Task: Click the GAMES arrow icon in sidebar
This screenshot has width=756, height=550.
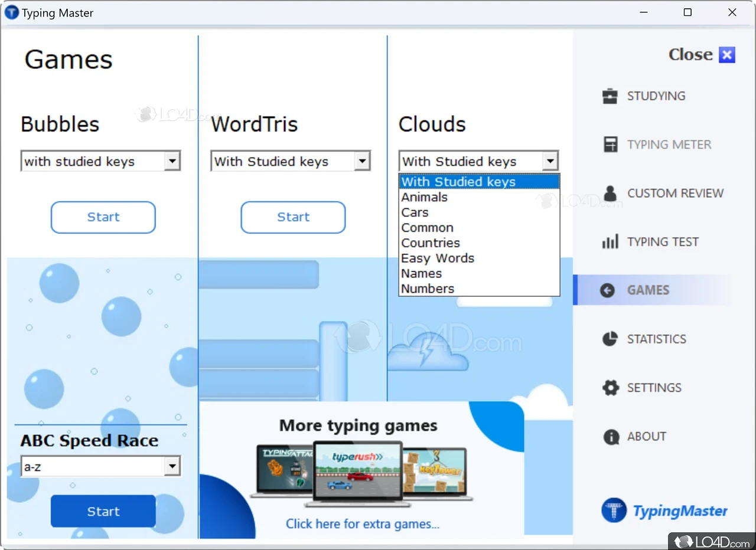Action: click(607, 290)
